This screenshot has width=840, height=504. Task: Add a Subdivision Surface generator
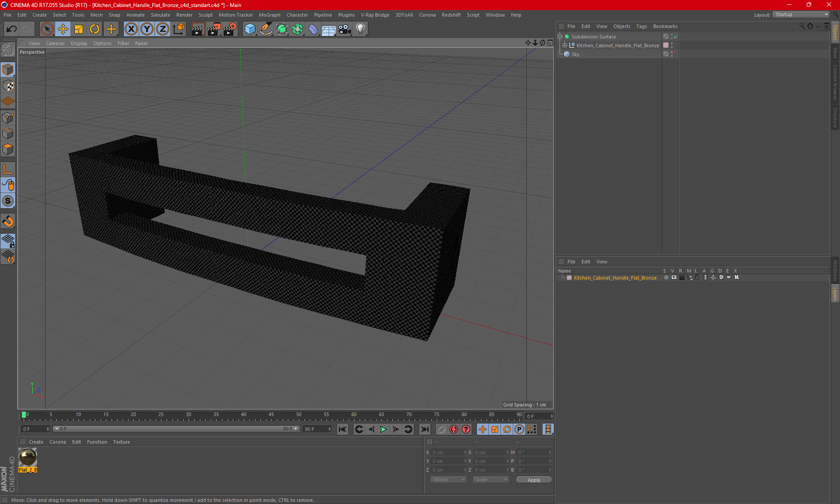[282, 29]
